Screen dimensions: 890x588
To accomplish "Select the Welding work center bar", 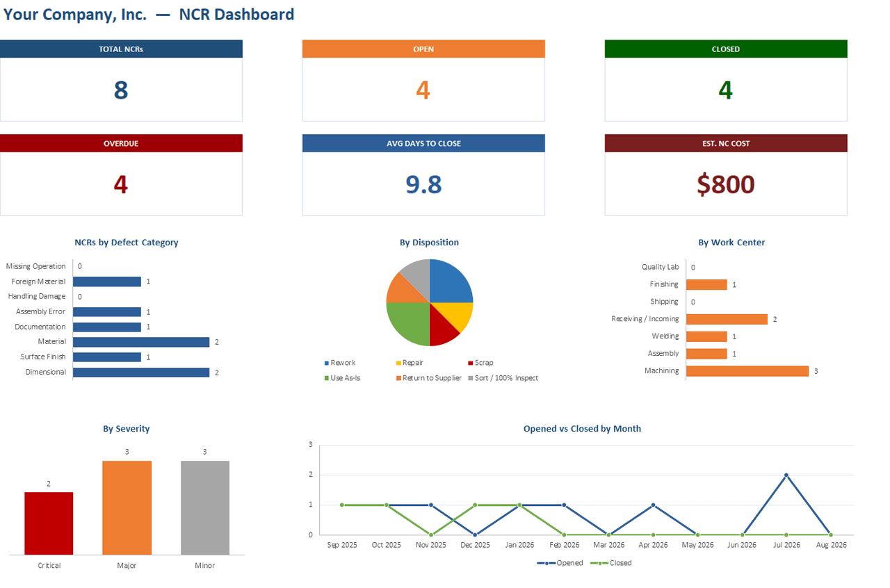I will [706, 336].
